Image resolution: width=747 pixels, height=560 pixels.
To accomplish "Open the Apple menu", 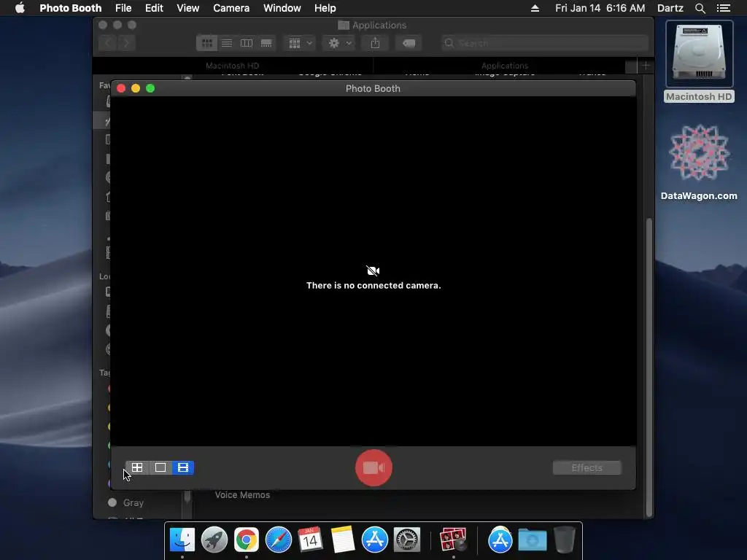I will tap(20, 8).
